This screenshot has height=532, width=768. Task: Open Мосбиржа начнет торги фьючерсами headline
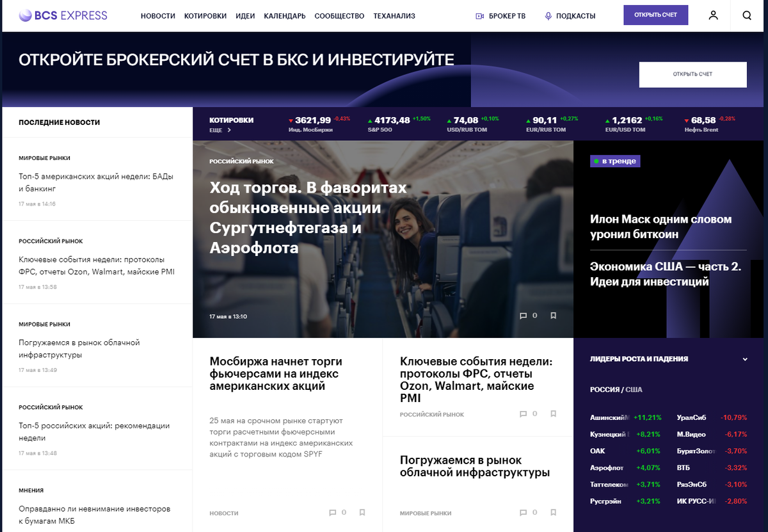click(x=276, y=374)
